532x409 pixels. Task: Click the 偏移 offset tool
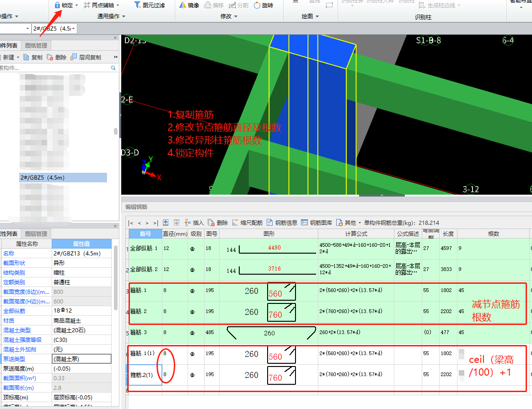[x=214, y=5]
